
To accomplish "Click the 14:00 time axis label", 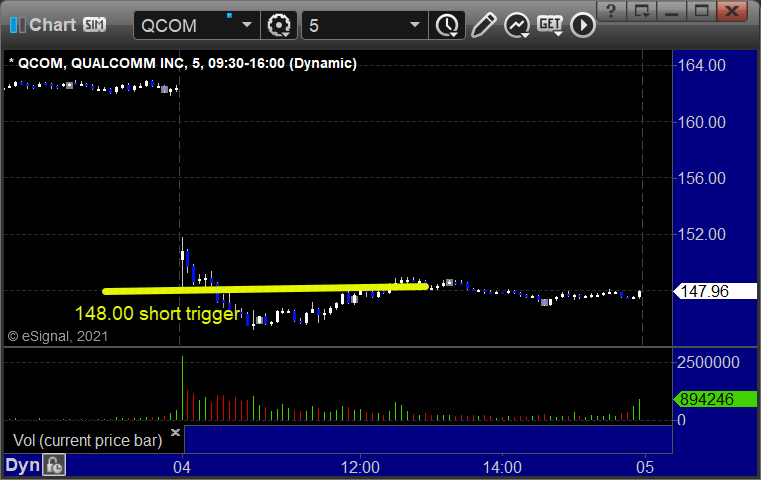I will point(502,467).
